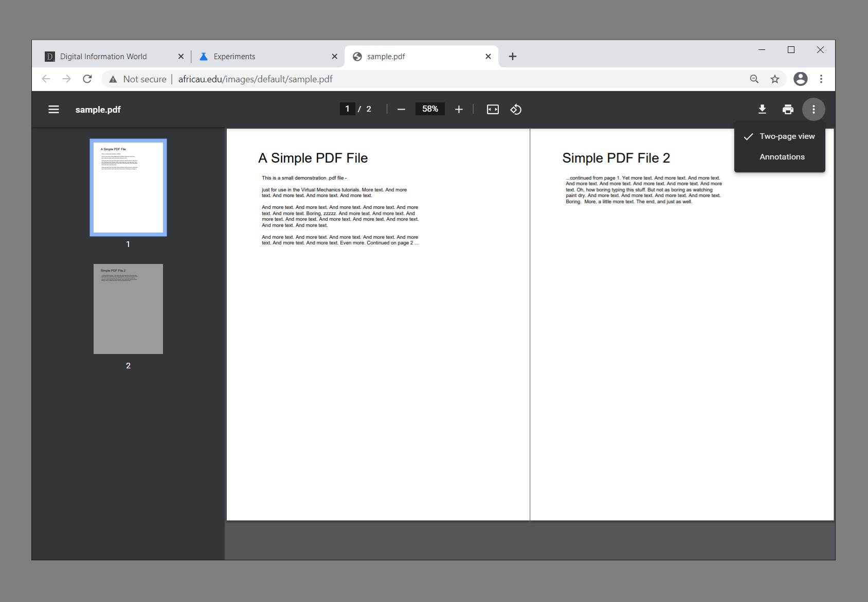The height and width of the screenshot is (602, 868).
Task: Open a new browser tab
Action: (512, 56)
